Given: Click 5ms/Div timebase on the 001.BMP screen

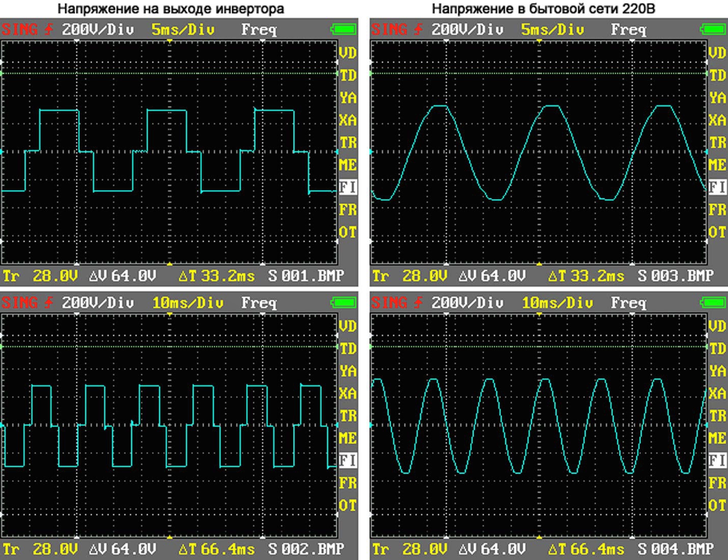Looking at the screenshot, I should (183, 30).
